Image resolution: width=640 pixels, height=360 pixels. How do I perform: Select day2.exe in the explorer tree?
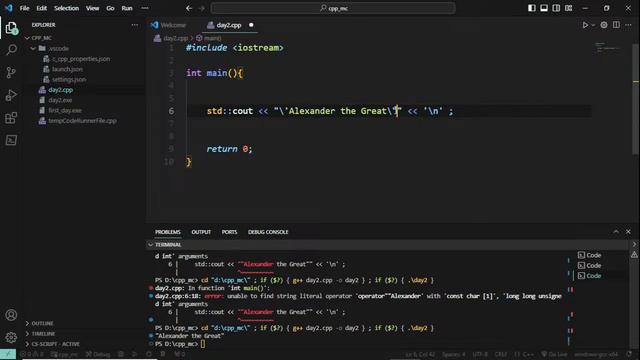tap(60, 100)
